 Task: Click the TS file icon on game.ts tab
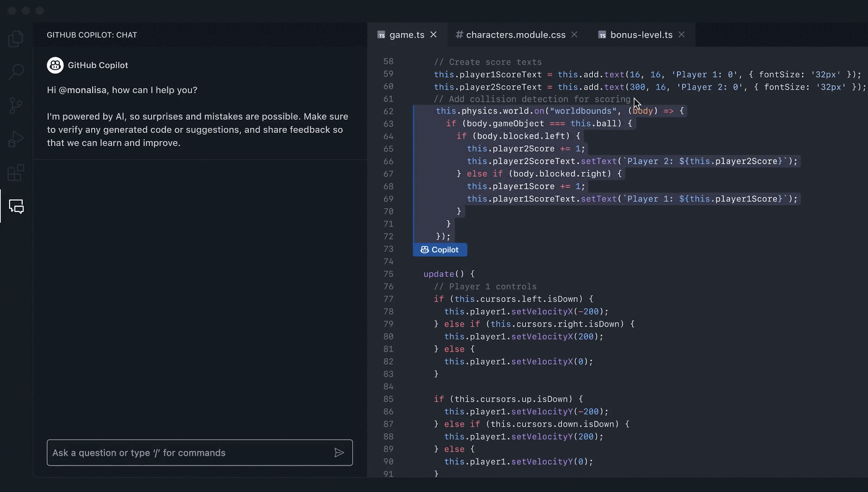pos(381,35)
